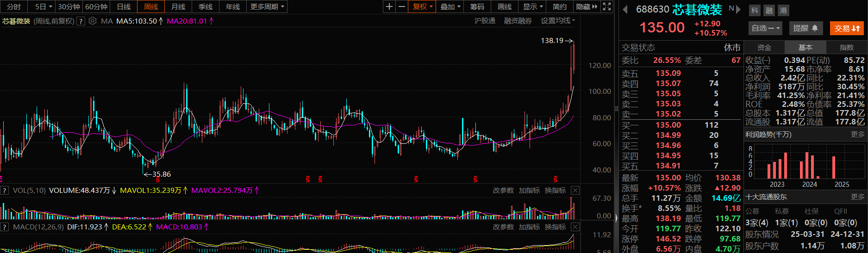Image resolution: width=868 pixels, height=253 pixels.
Task: Close the VOL indicator panel
Action: (575, 191)
